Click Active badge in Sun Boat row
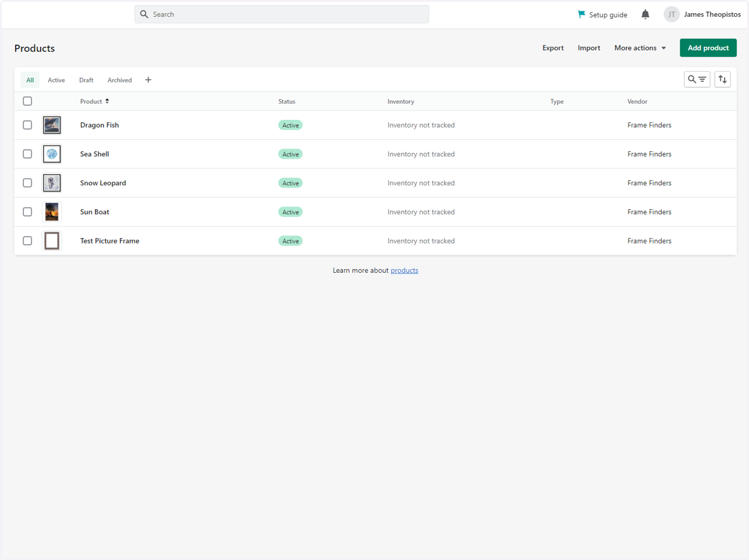 pyautogui.click(x=290, y=212)
